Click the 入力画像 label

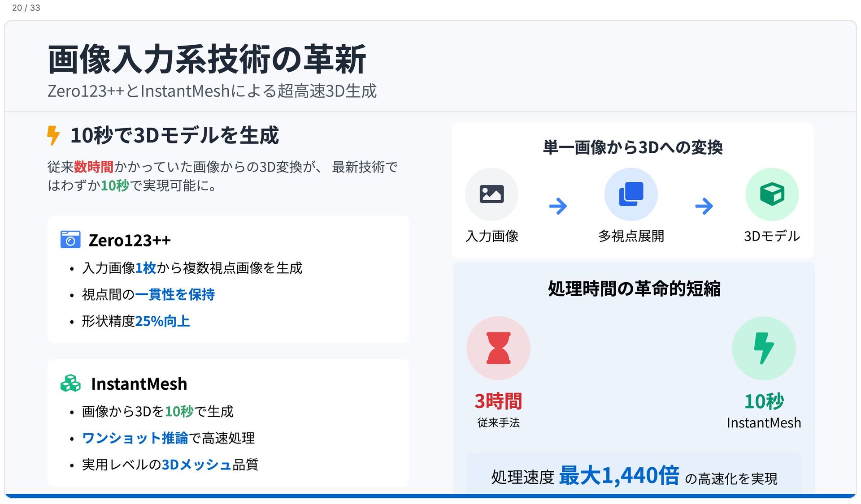(x=492, y=236)
